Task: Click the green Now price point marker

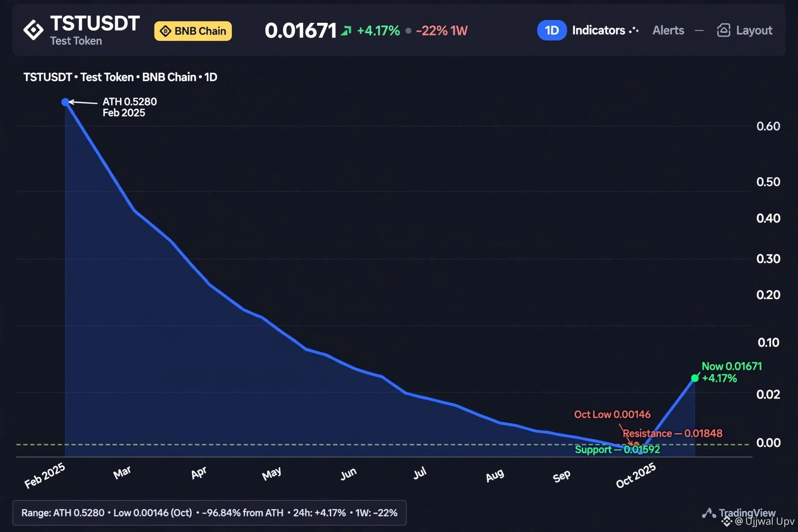Action: click(x=695, y=378)
